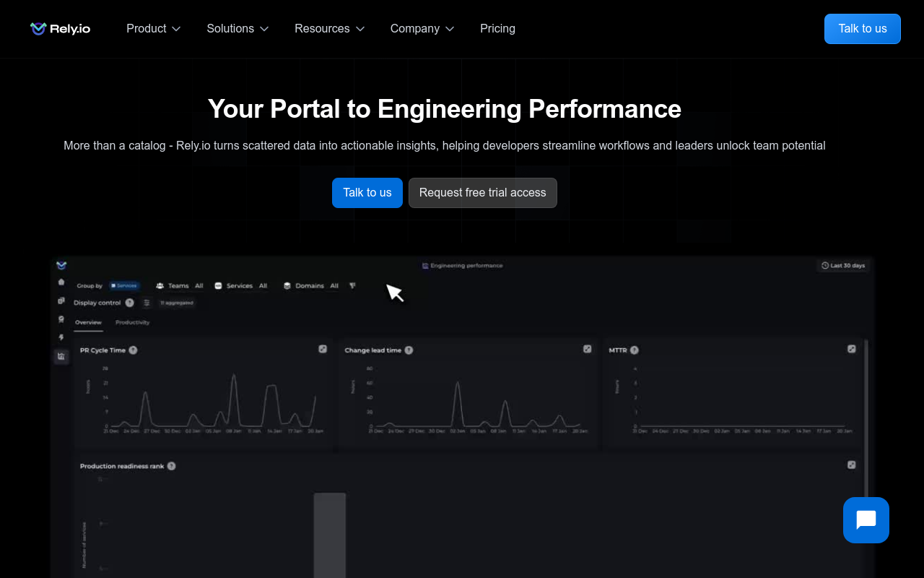Click the MTTR help icon
Viewport: 924px width, 578px height.
coord(634,350)
